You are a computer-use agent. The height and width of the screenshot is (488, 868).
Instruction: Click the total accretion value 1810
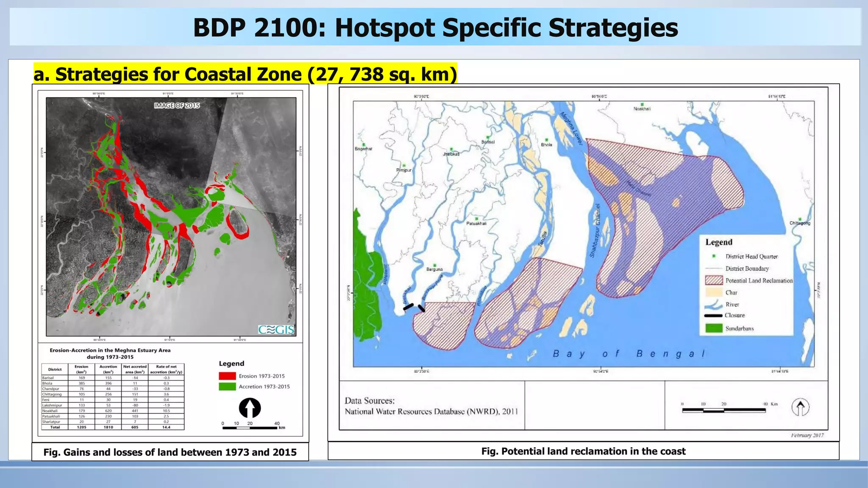click(108, 427)
